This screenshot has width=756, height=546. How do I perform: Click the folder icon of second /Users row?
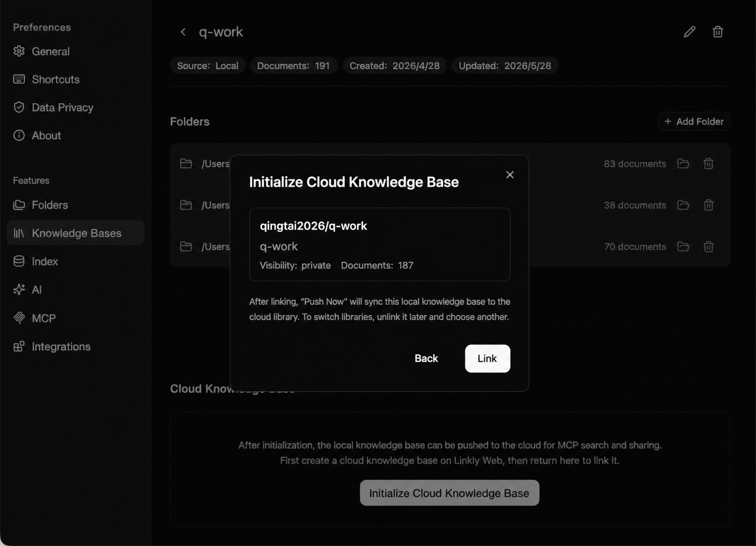pos(186,205)
